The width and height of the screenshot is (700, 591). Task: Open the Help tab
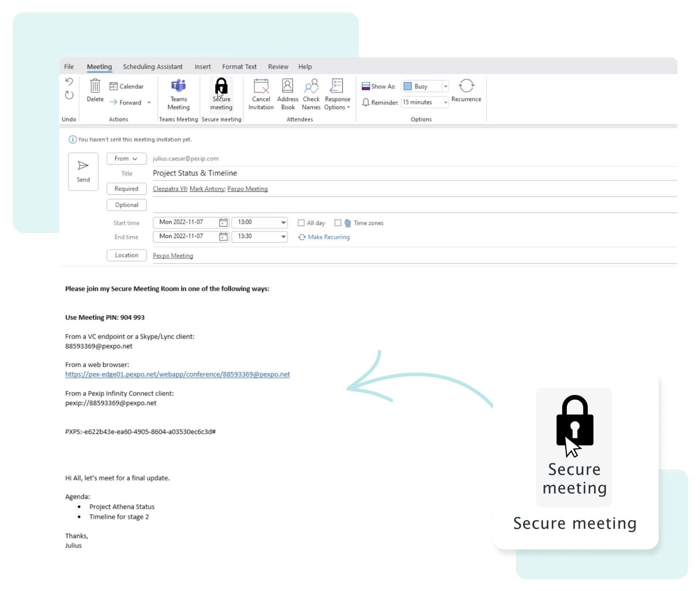point(305,67)
